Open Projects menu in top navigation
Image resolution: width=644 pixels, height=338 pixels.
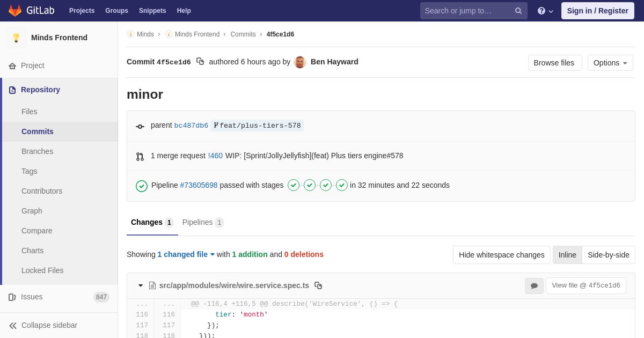[82, 11]
